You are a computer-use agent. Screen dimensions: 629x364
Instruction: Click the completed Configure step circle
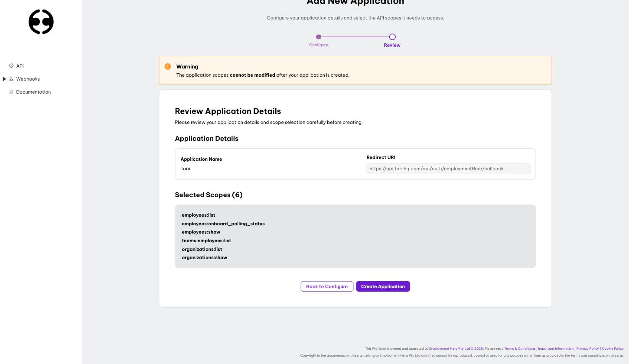319,37
